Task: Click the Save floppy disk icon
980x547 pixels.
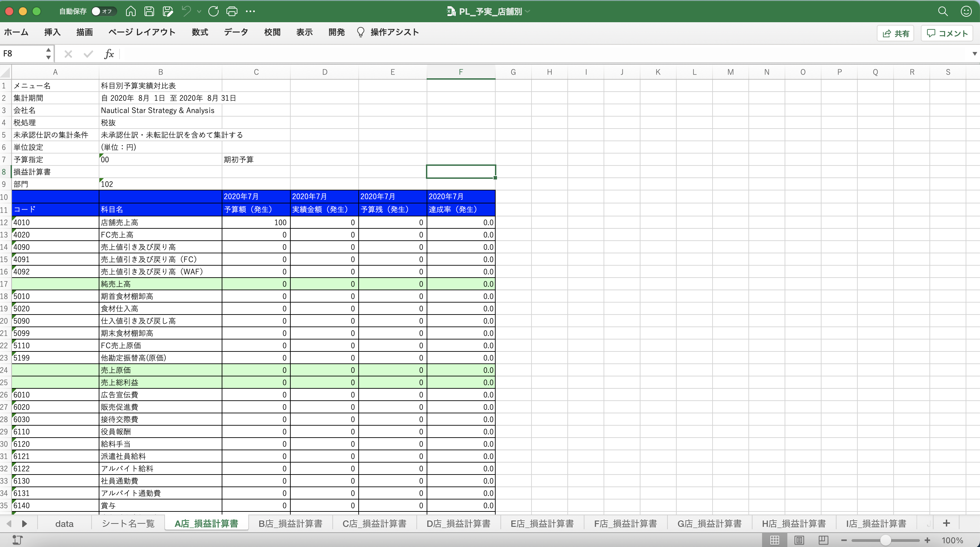Action: [x=149, y=11]
